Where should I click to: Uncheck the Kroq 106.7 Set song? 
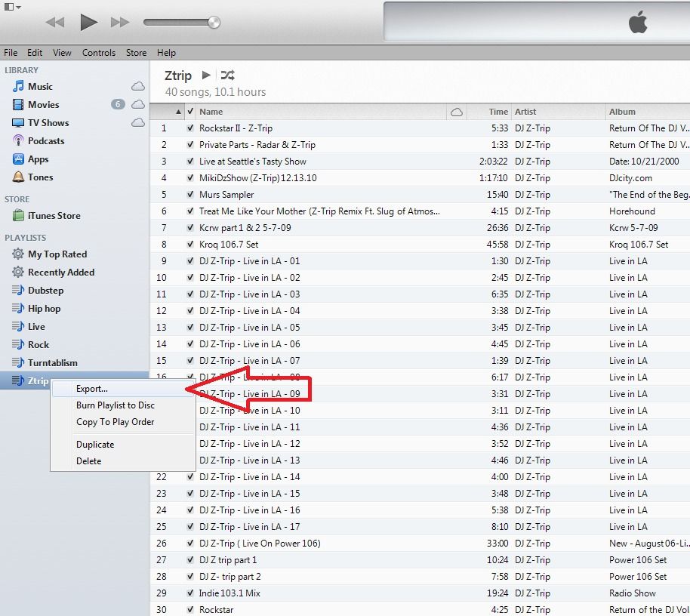[190, 244]
